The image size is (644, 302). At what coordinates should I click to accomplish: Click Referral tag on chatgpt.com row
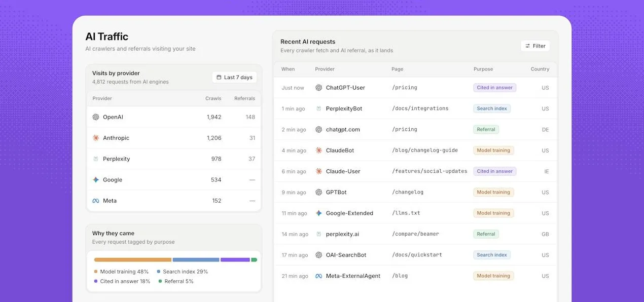click(x=486, y=130)
